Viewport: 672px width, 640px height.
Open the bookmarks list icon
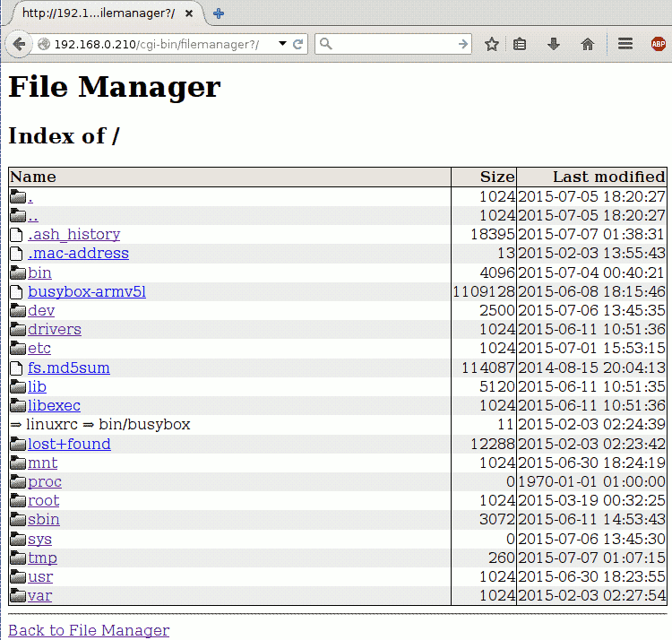[x=520, y=44]
